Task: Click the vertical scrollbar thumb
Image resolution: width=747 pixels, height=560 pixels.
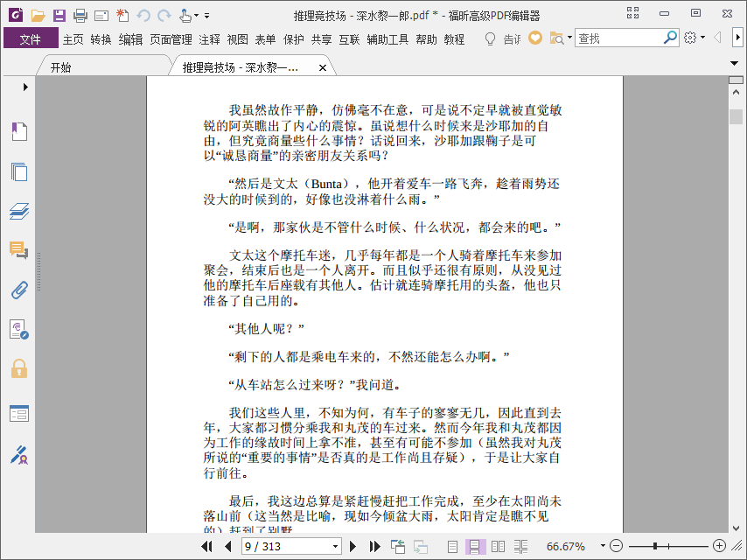Action: (x=736, y=116)
